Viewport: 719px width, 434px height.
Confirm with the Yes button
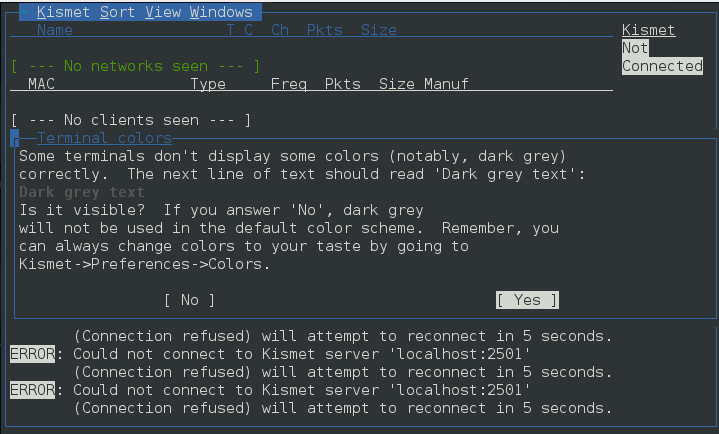527,300
